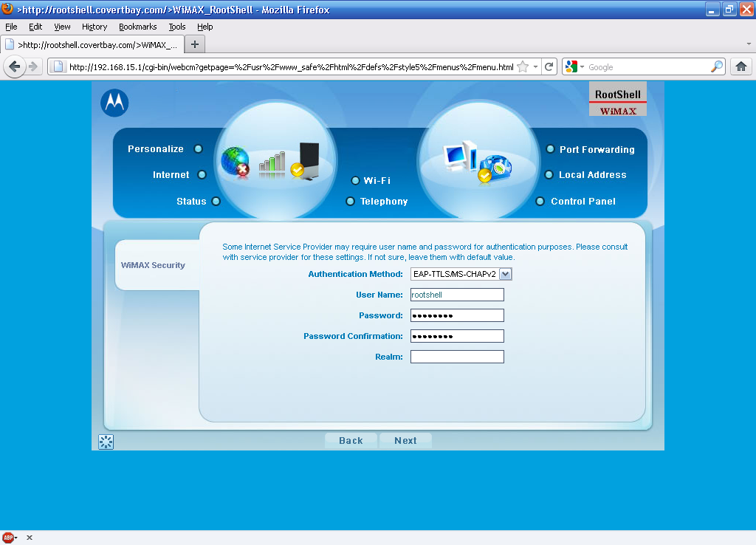Screen dimensions: 756x545
Task: Open the Adblock Plus icon in status bar
Action: (x=7, y=538)
